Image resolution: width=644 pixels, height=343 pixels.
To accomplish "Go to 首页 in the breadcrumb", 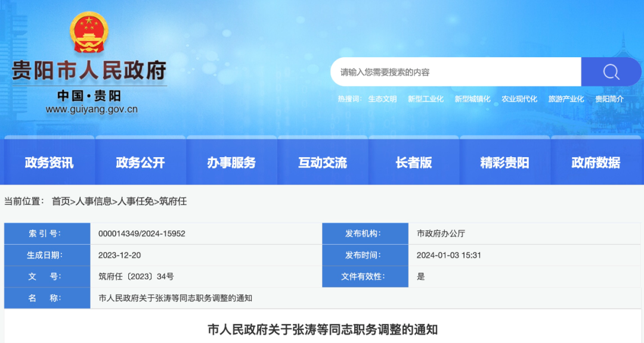I will click(61, 201).
